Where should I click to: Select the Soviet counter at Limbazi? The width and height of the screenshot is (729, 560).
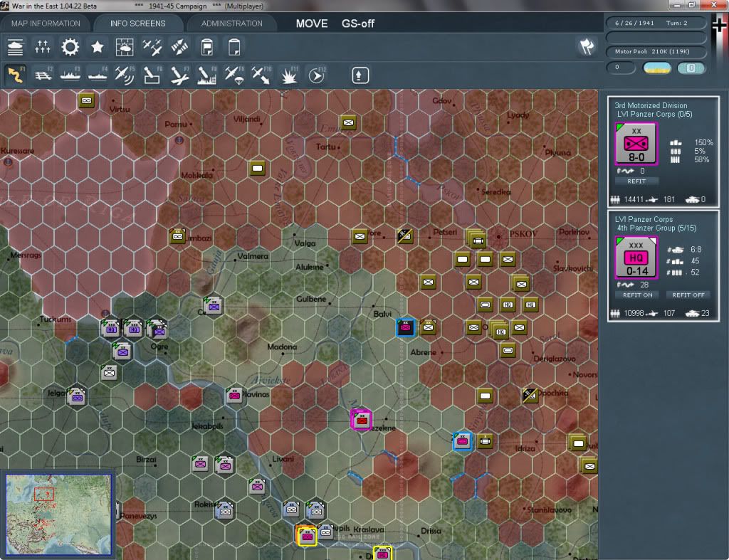tap(177, 236)
